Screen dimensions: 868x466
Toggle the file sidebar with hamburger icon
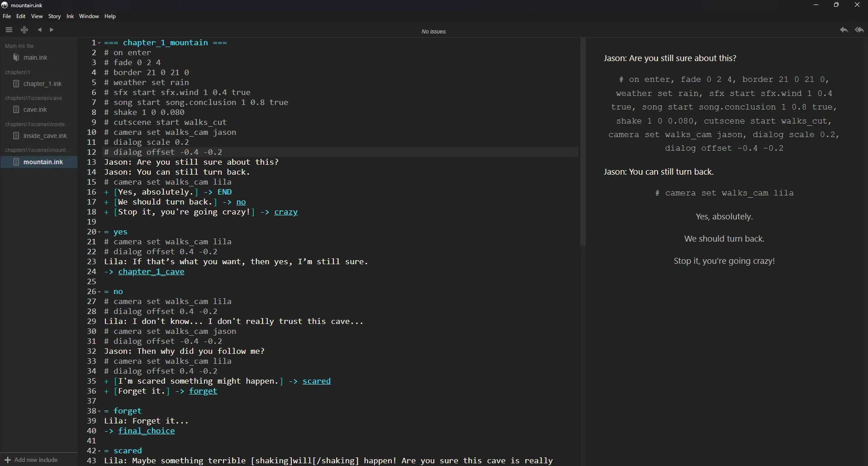9,30
